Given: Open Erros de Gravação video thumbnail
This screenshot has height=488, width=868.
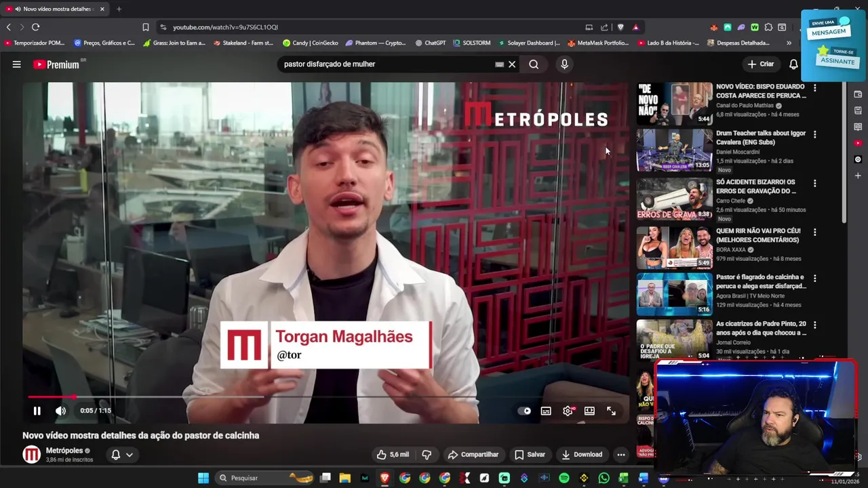Looking at the screenshot, I should [x=675, y=199].
